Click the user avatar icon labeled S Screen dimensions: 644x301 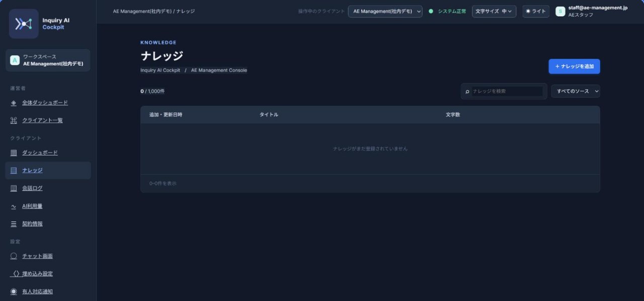point(560,11)
